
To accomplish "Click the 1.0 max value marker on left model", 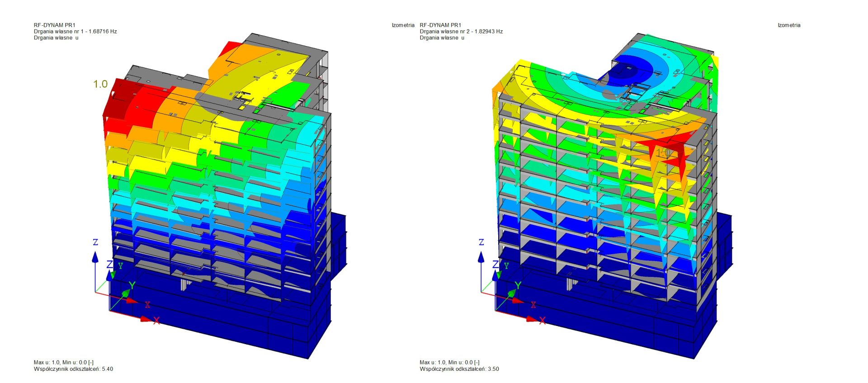I will coord(100,84).
